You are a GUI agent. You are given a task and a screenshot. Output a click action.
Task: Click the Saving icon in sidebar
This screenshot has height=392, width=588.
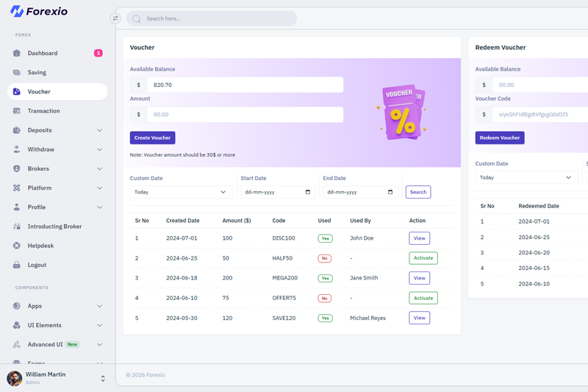pyautogui.click(x=17, y=73)
